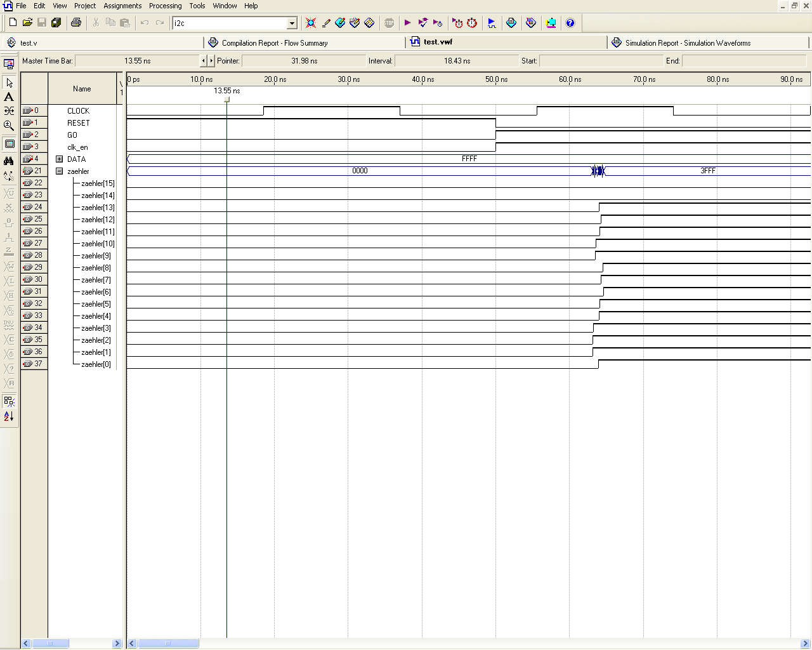Click the Replace tool icon
The height and width of the screenshot is (650, 812).
point(9,176)
